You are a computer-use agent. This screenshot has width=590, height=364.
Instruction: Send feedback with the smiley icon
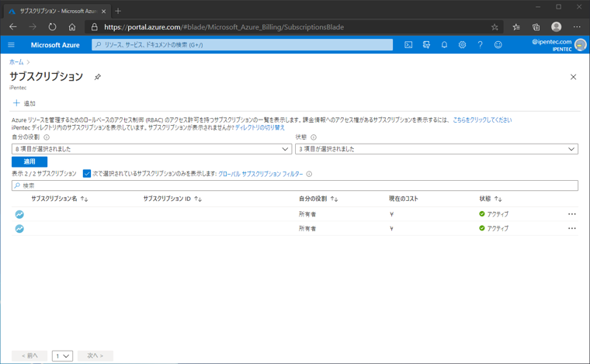coord(498,45)
